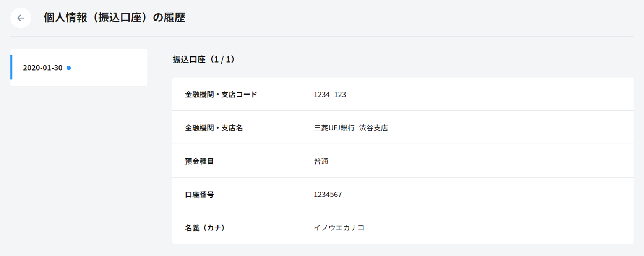Click the blue dot beside 2020-01-30
Image resolution: width=644 pixels, height=256 pixels.
point(69,68)
